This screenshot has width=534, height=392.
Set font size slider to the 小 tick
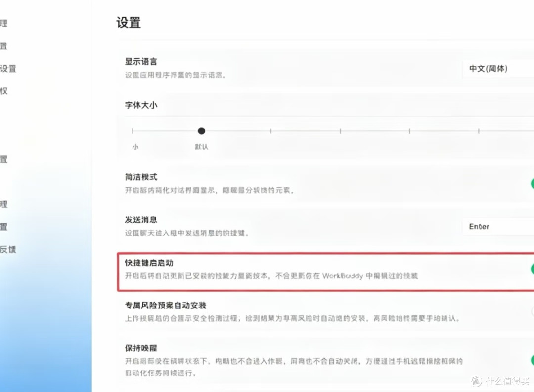click(x=133, y=131)
